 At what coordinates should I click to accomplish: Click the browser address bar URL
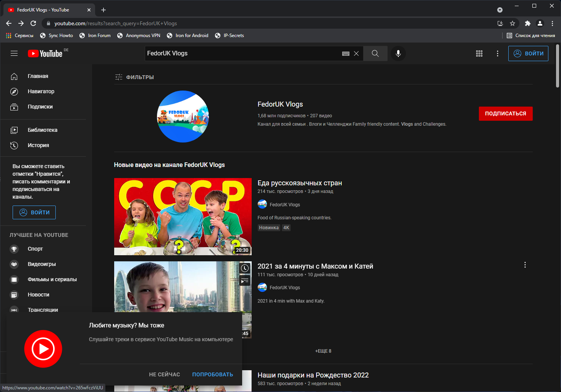click(116, 23)
